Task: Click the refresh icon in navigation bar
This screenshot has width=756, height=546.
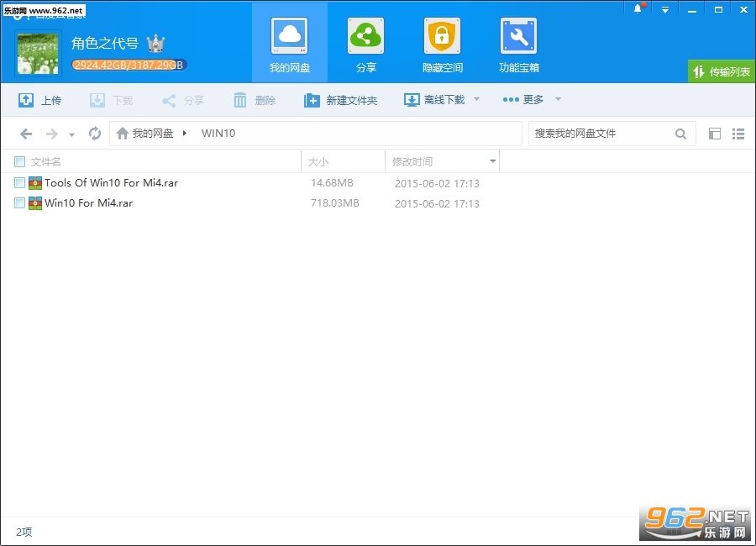Action: click(x=95, y=134)
